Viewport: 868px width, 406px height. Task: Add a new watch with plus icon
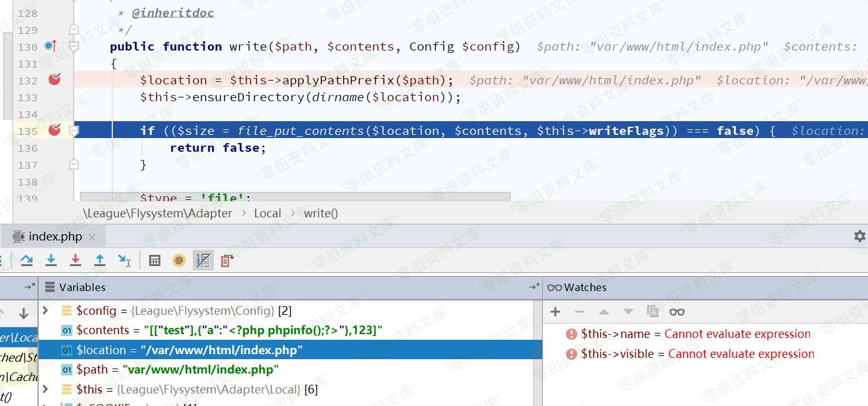[555, 312]
